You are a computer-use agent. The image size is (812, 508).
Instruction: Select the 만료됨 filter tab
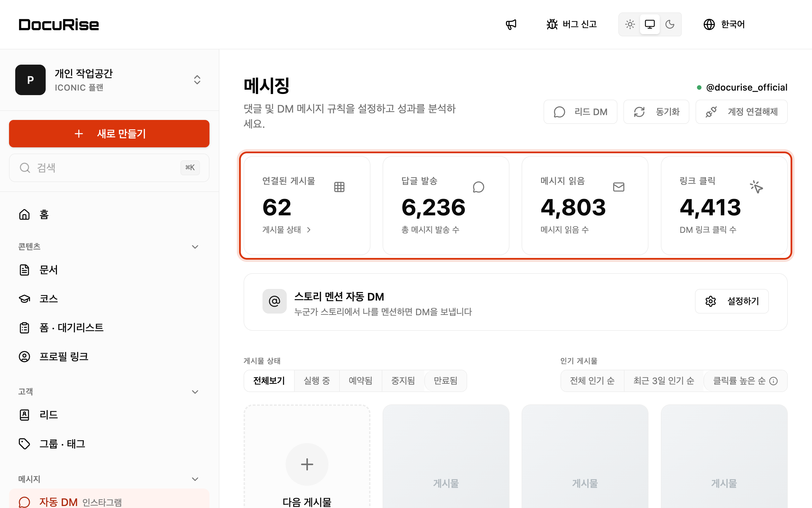(x=445, y=381)
